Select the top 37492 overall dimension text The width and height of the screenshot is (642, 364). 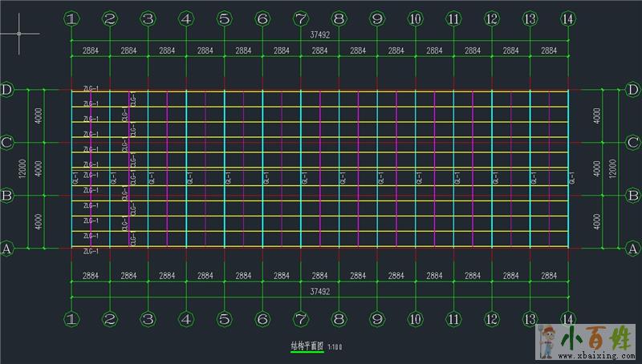click(x=319, y=34)
